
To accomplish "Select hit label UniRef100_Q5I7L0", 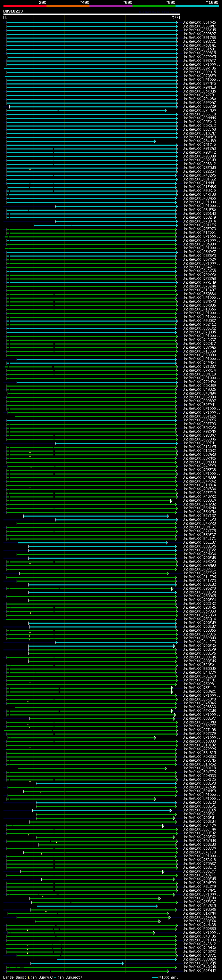I will click(x=199, y=145).
